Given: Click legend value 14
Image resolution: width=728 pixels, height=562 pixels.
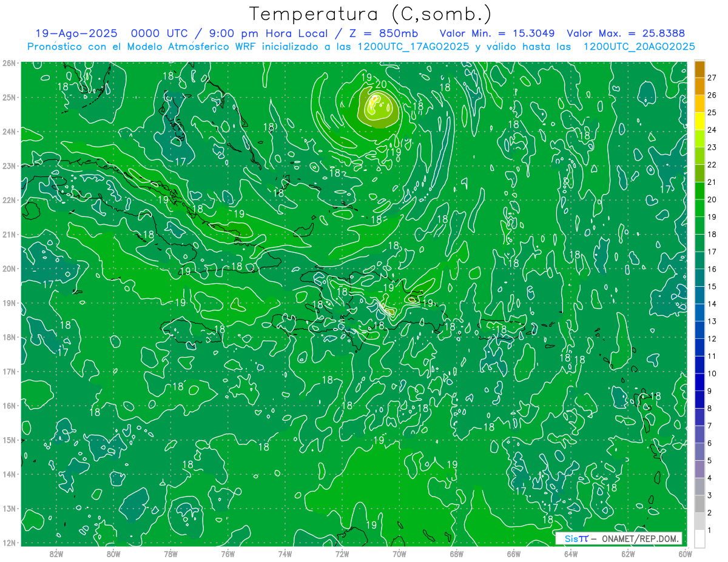Looking at the screenshot, I should click(x=712, y=304).
